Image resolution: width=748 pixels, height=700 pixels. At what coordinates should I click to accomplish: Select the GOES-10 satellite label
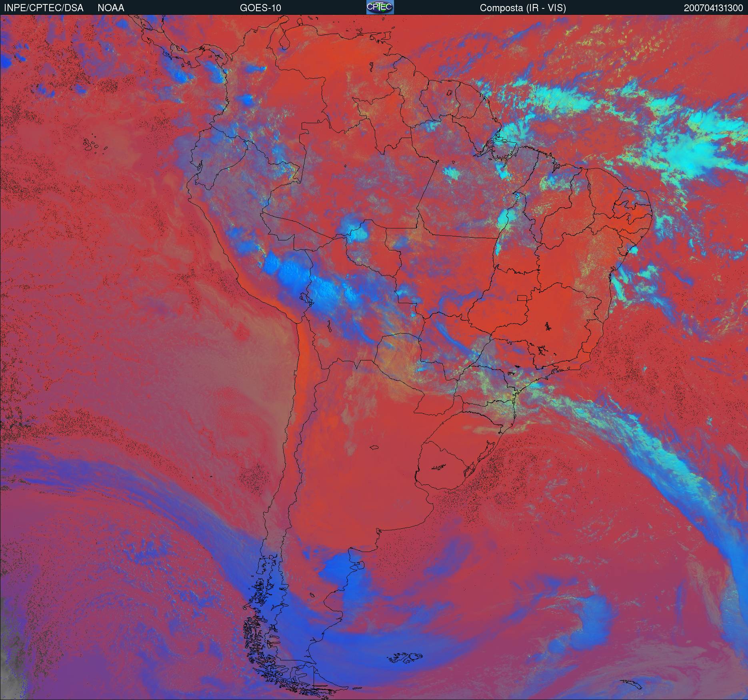coord(260,8)
